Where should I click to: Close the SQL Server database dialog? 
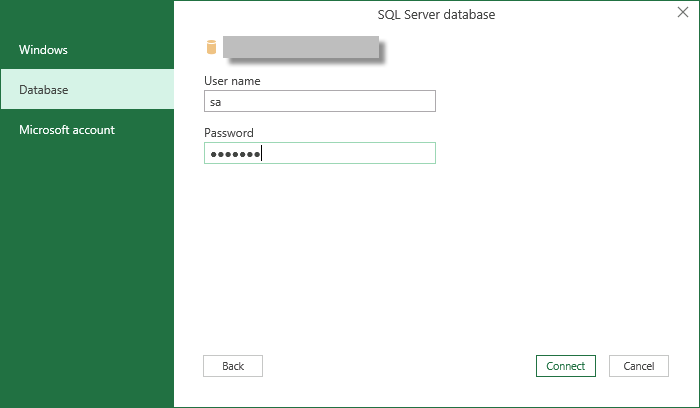683,12
